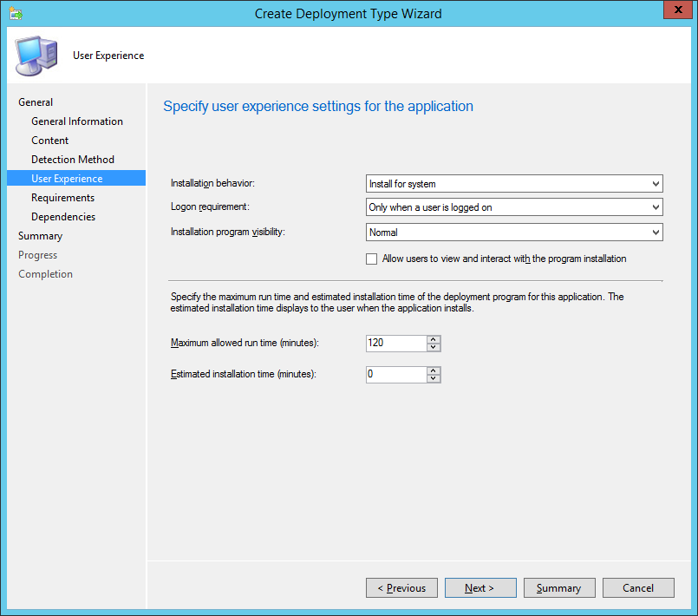Click the Maximum allowed run time label

coord(245,343)
